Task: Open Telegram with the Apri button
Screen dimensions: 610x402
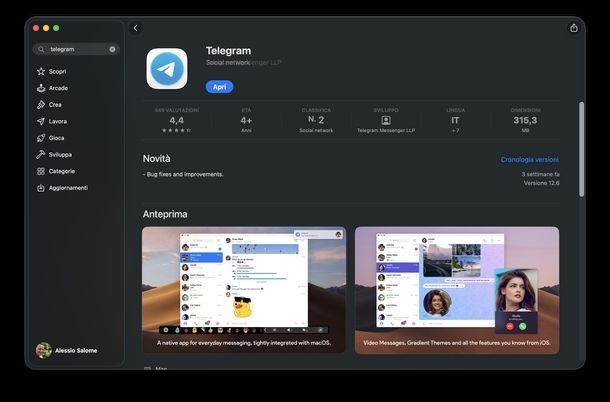Action: [219, 87]
